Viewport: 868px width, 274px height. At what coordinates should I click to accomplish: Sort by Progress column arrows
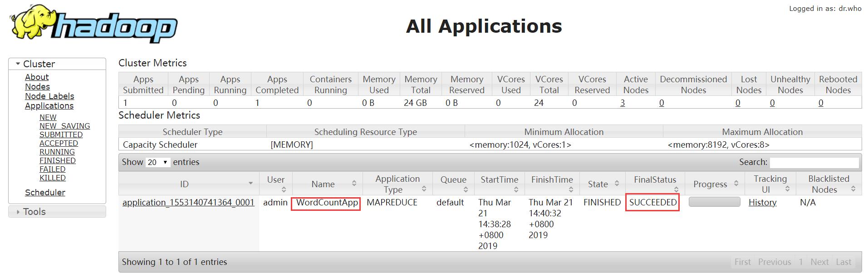point(736,184)
